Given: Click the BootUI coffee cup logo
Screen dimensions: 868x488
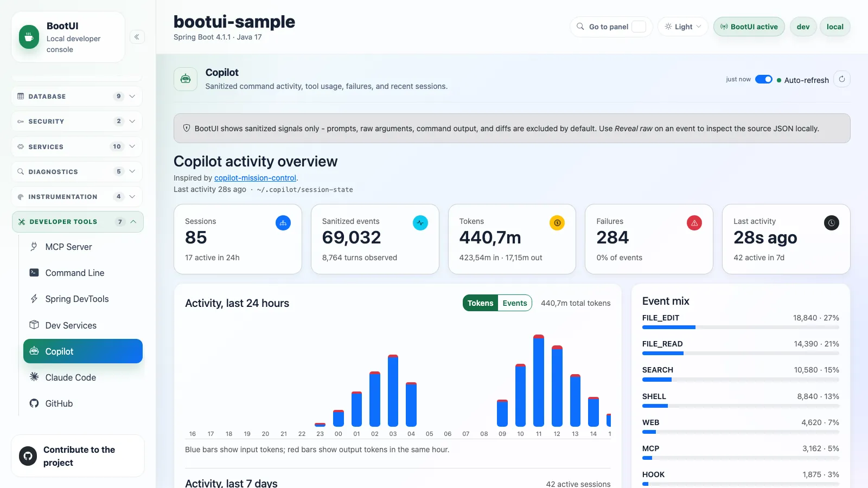Looking at the screenshot, I should point(29,37).
